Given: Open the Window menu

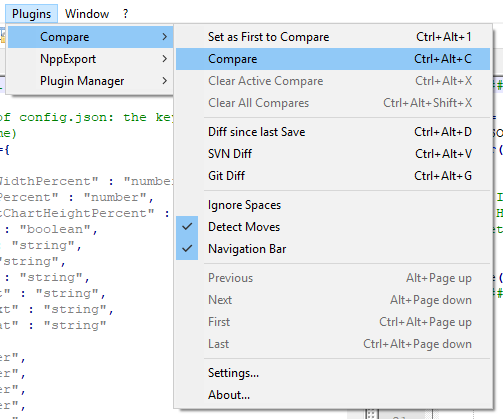Looking at the screenshot, I should 87,14.
